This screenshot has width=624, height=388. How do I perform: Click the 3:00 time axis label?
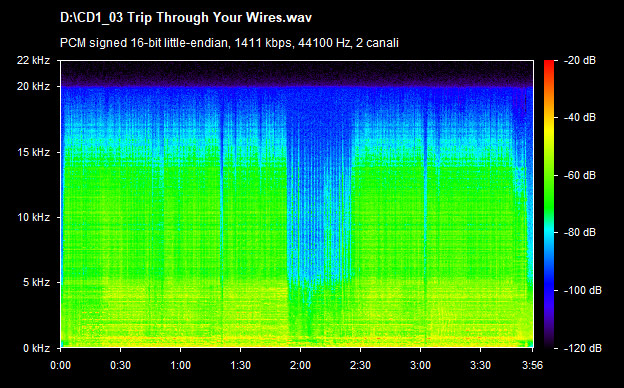coord(421,365)
